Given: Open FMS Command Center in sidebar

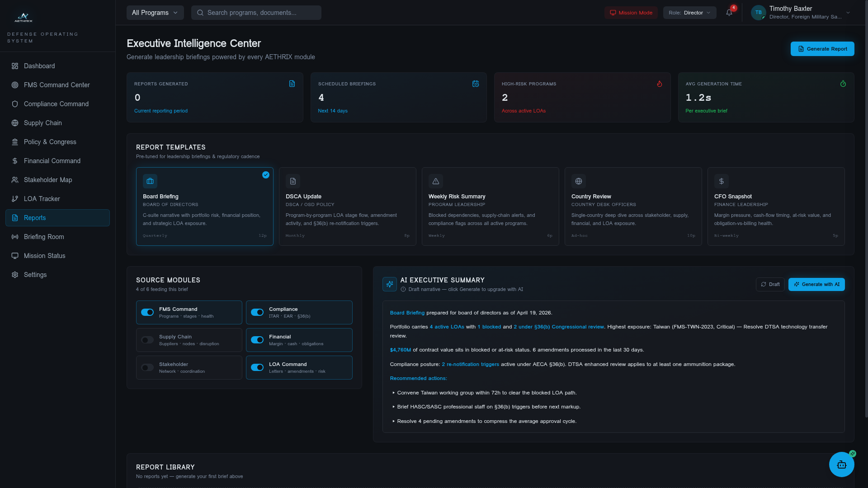Looking at the screenshot, I should 57,85.
